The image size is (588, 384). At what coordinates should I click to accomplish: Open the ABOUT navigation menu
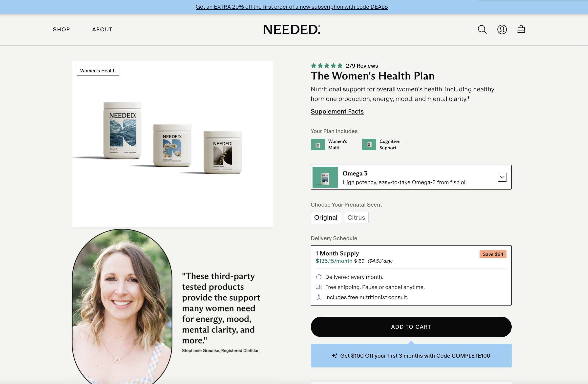click(x=102, y=29)
